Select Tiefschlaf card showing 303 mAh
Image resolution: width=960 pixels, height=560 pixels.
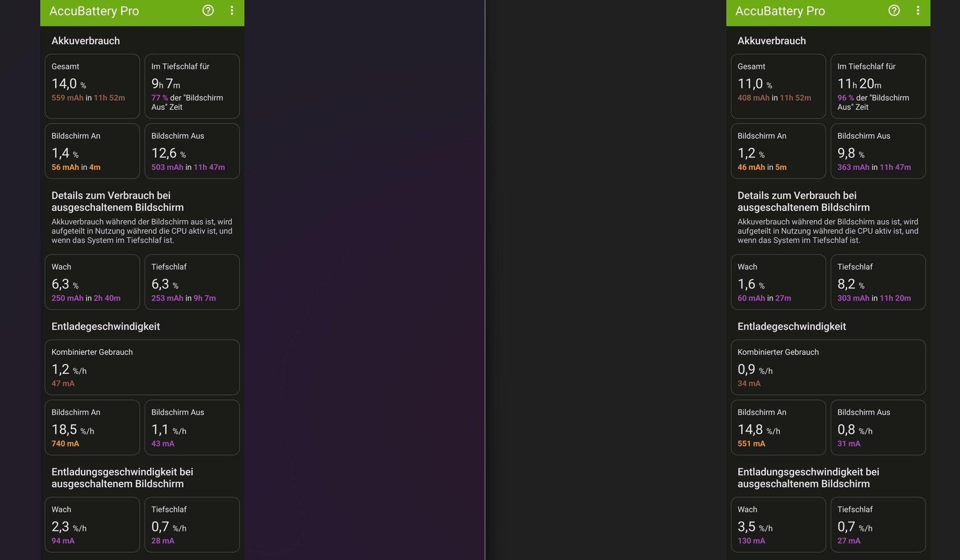click(878, 282)
